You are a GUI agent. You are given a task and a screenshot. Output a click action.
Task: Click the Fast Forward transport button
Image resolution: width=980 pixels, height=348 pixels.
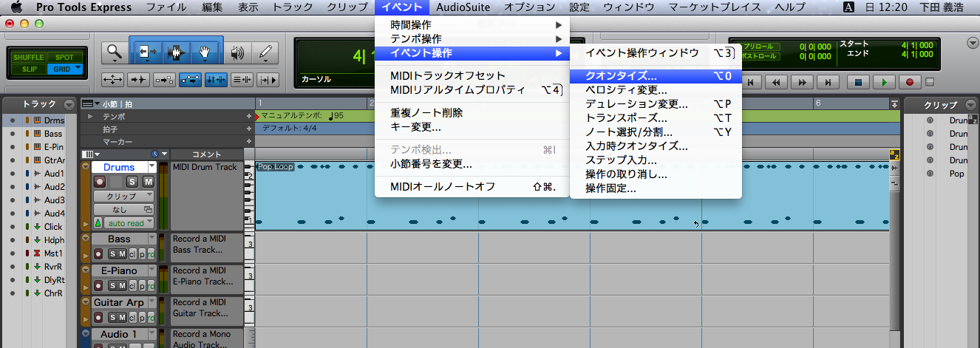pyautogui.click(x=803, y=82)
